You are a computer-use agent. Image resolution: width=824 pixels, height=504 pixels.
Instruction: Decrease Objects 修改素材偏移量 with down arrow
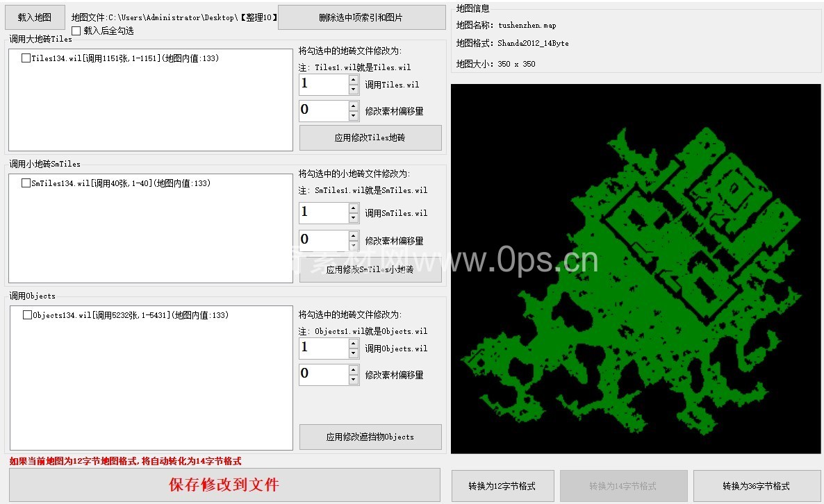click(354, 380)
